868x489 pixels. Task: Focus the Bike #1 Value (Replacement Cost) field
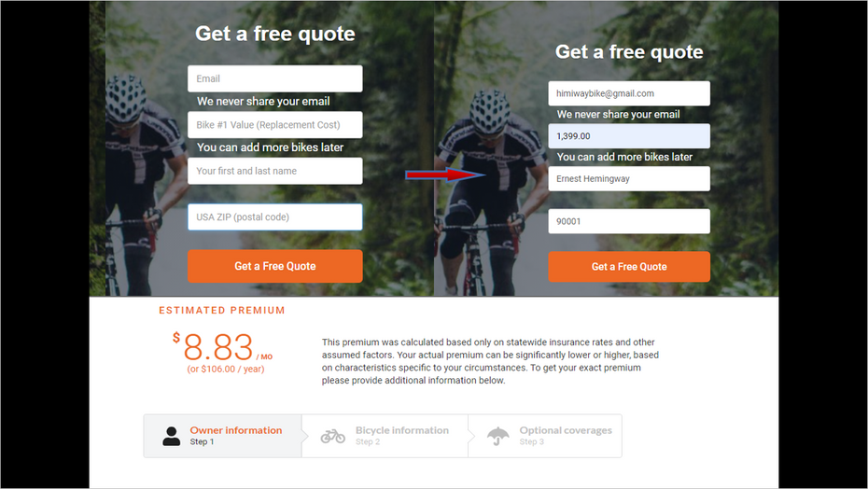click(275, 125)
